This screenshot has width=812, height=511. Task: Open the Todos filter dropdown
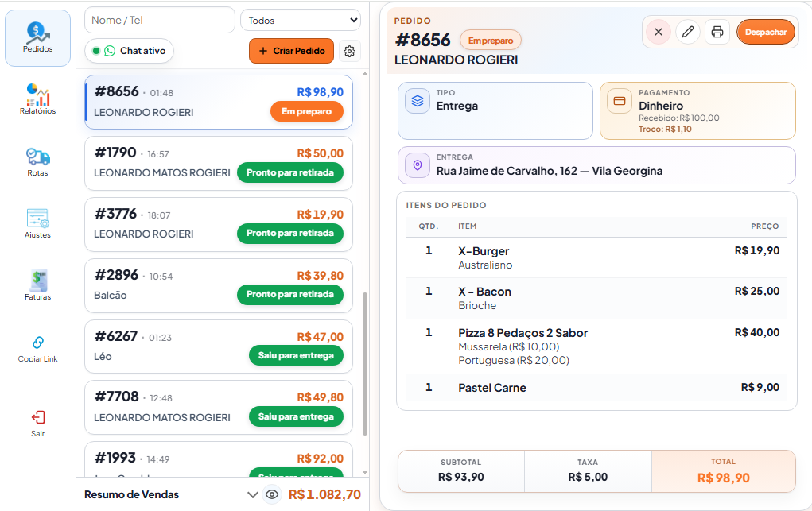(301, 21)
